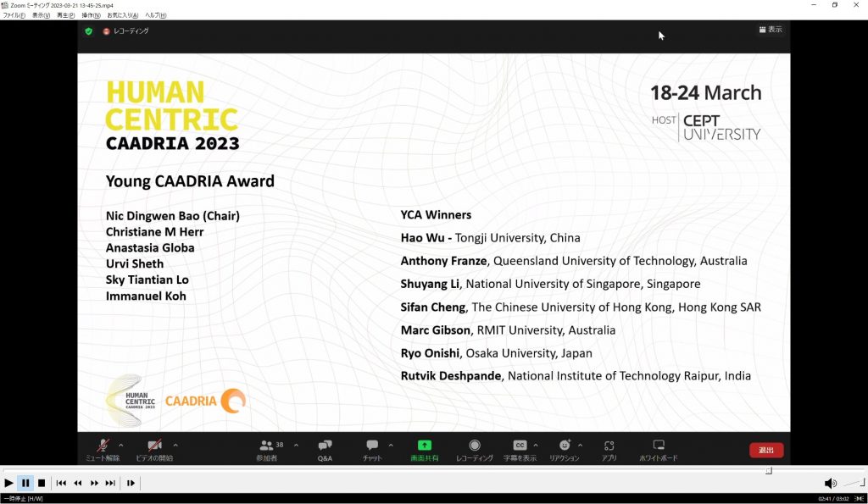
Task: Click the Zoom microphone ミュート解除 icon
Action: (103, 445)
